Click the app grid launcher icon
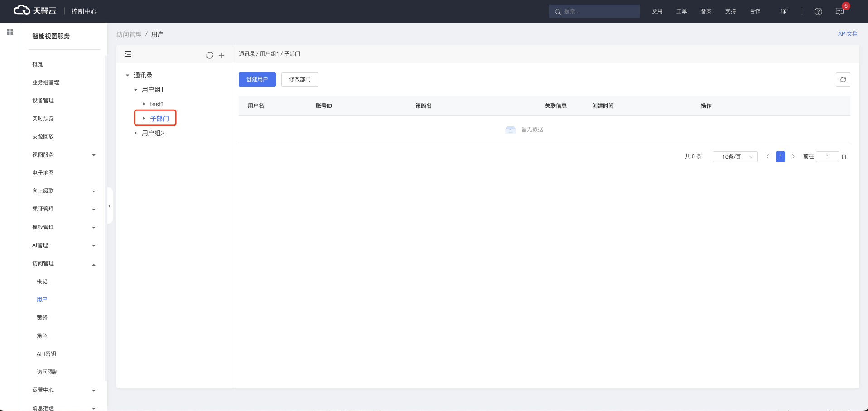This screenshot has height=411, width=868. (10, 32)
